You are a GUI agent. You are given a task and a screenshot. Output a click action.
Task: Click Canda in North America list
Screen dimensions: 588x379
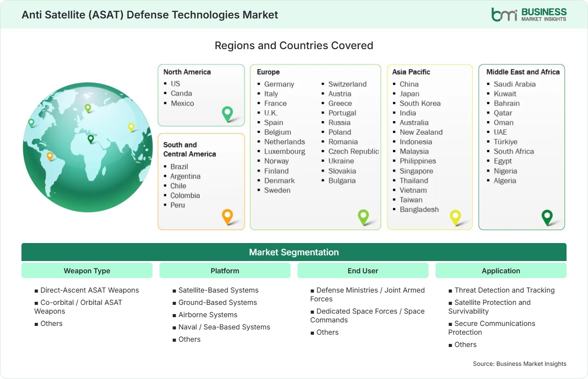click(x=181, y=93)
